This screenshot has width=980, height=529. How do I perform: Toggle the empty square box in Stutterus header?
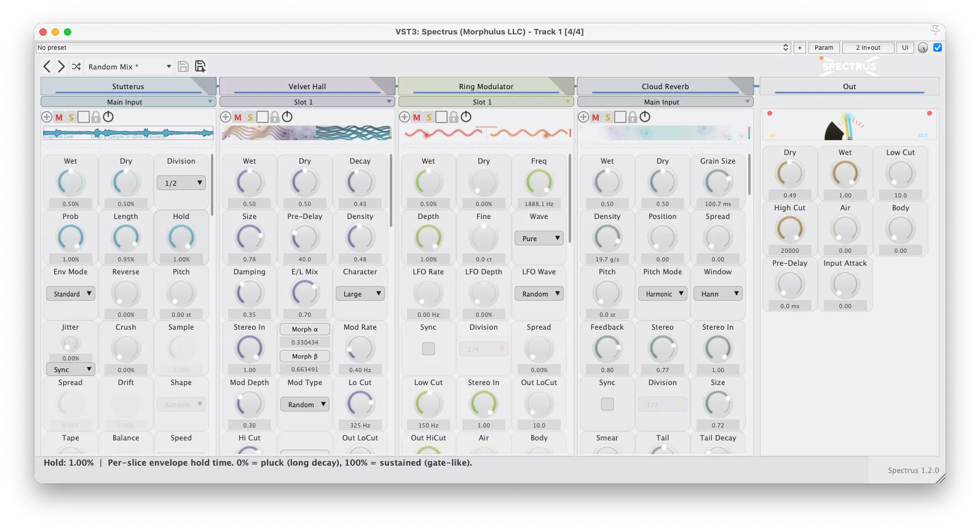click(84, 117)
